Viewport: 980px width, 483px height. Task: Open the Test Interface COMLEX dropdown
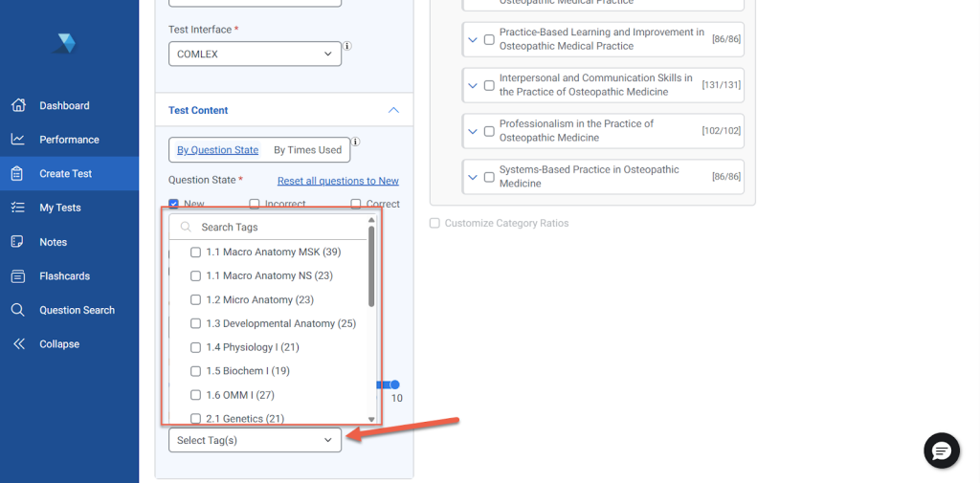(255, 55)
